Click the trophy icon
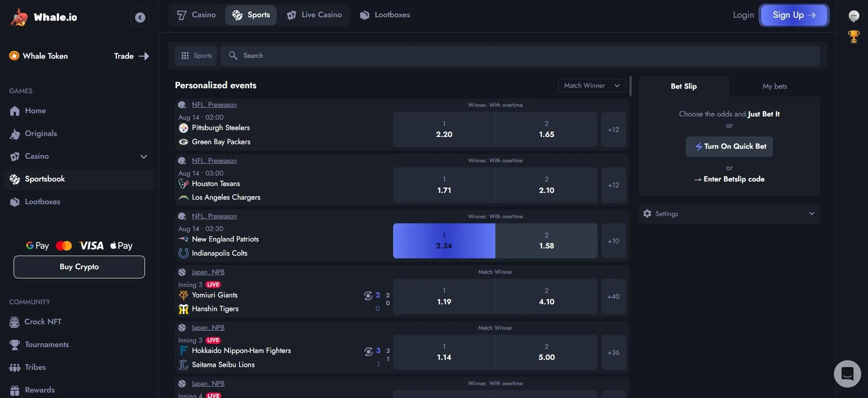The image size is (868, 398). tap(854, 36)
